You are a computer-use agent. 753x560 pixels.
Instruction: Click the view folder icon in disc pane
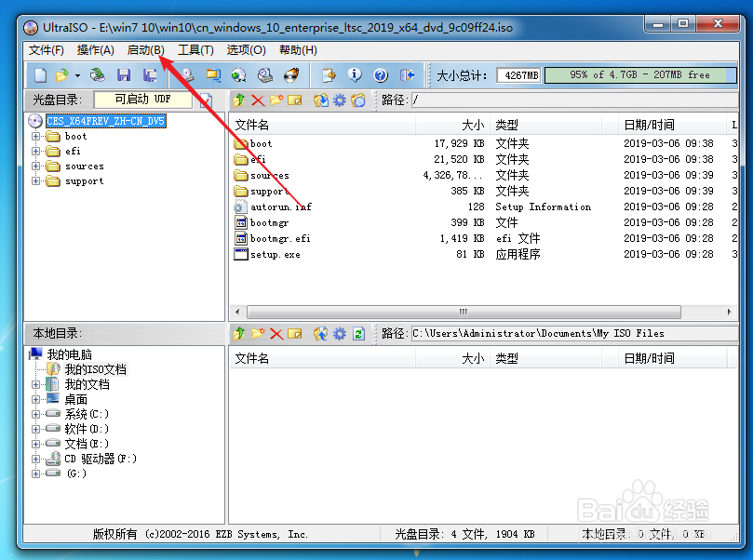358,100
